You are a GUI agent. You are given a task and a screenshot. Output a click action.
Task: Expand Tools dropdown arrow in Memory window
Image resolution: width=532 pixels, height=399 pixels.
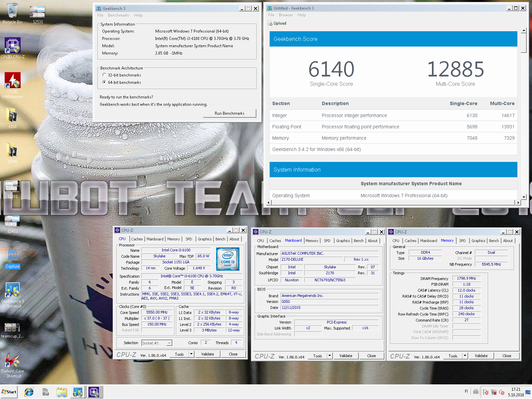point(465,356)
